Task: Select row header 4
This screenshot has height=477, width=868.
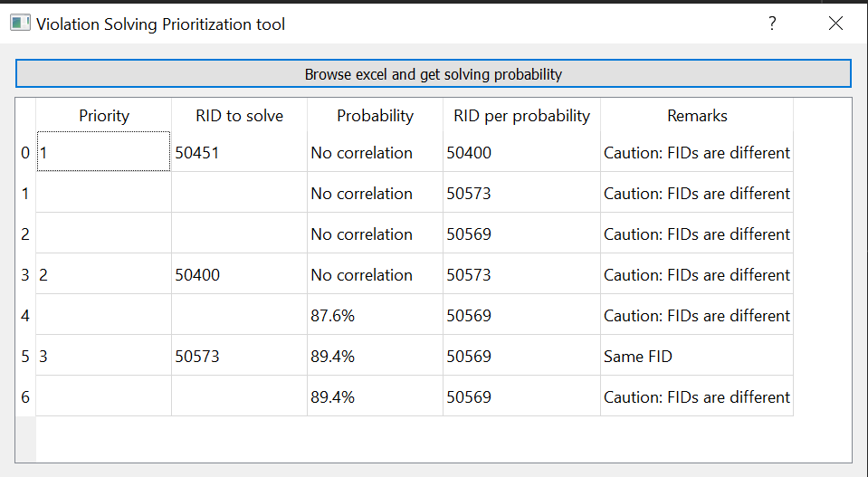Action: [x=25, y=315]
